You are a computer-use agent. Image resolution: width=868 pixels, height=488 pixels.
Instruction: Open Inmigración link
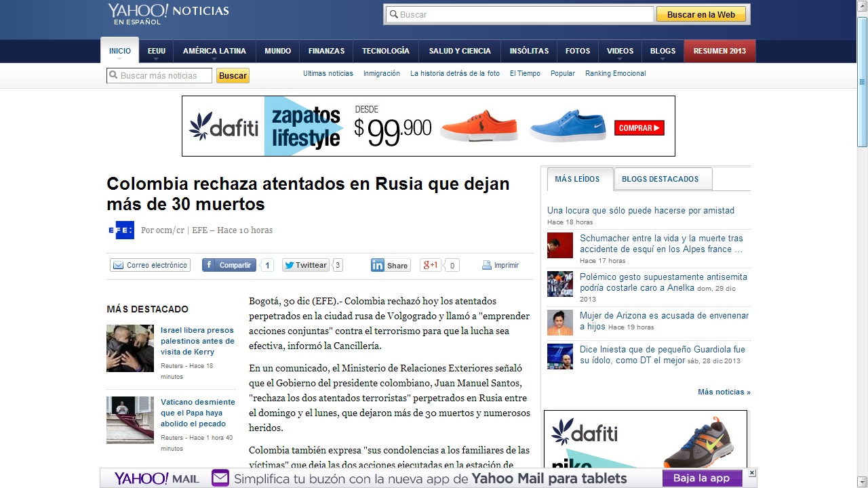tap(382, 73)
